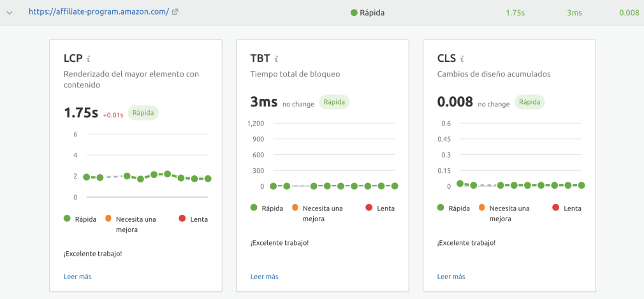644x299 pixels.
Task: Click the no change label in TBT card
Action: point(298,105)
